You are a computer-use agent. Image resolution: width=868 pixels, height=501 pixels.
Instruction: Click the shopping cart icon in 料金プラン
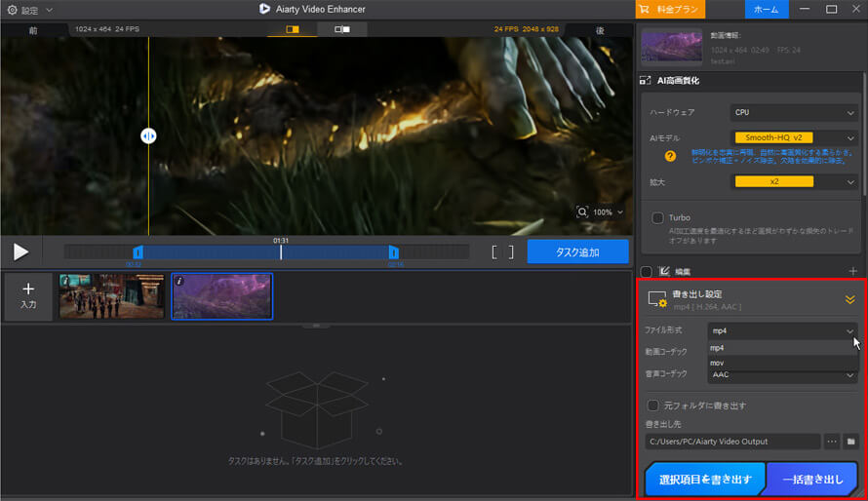point(644,10)
